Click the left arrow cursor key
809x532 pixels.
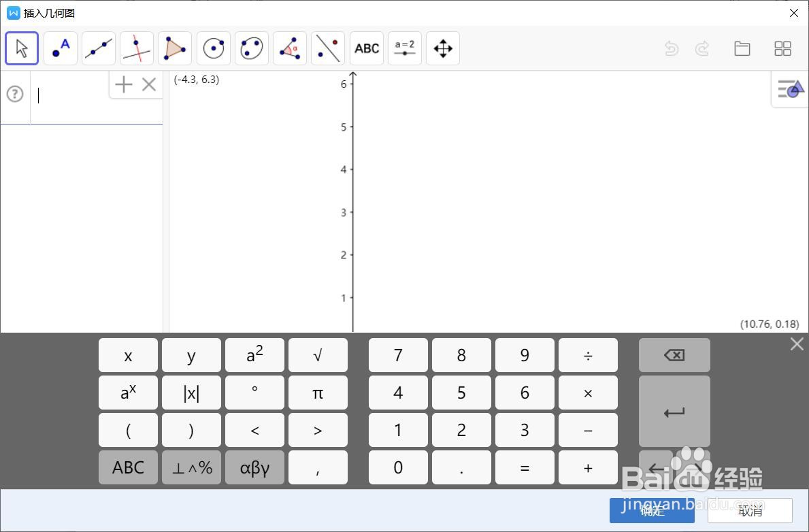point(656,467)
